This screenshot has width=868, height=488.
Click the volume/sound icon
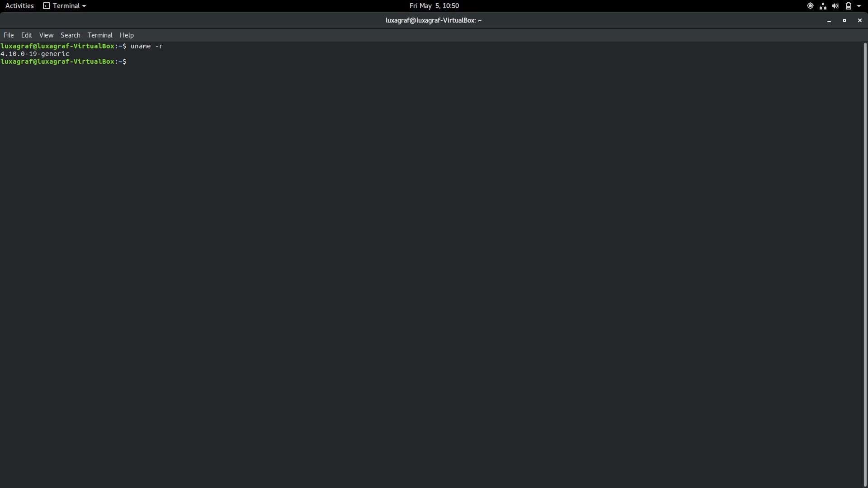coord(835,6)
